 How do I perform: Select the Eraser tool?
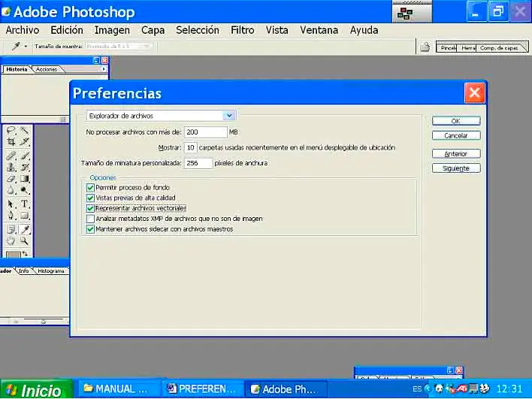click(11, 179)
